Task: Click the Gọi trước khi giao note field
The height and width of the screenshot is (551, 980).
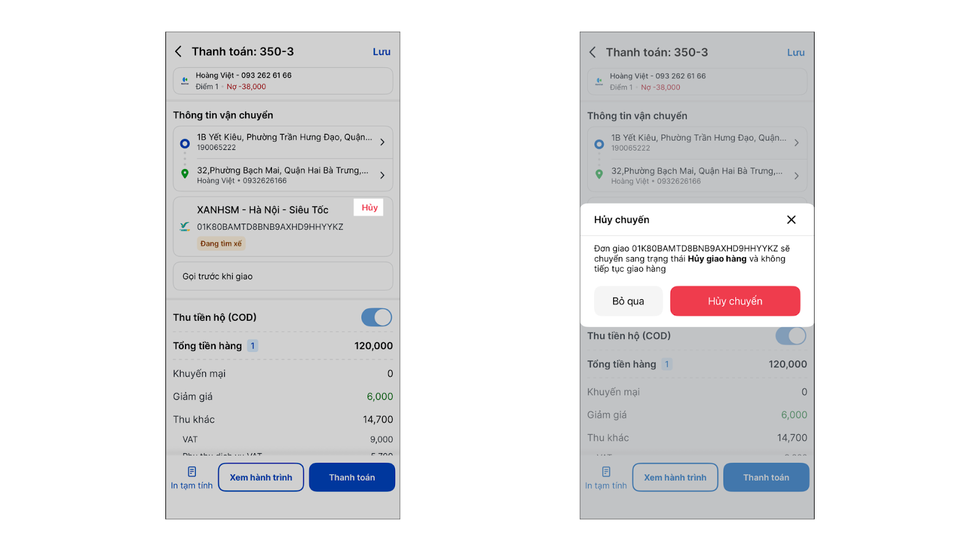Action: coord(283,276)
